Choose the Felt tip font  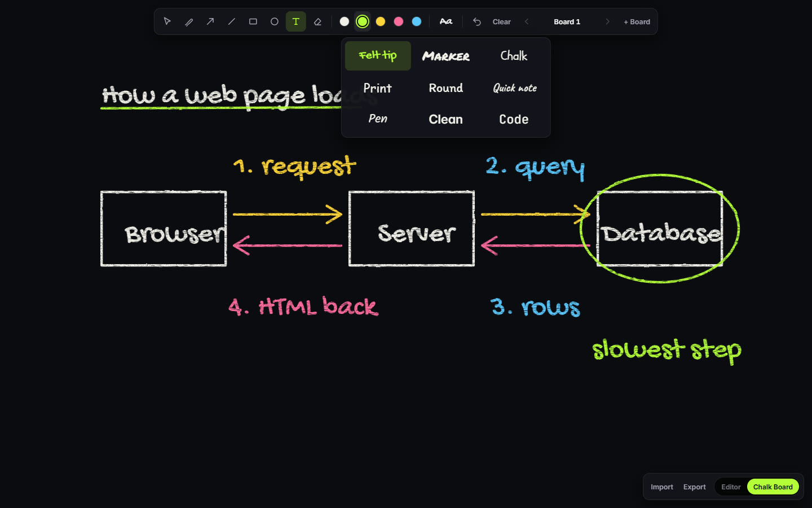[x=378, y=56]
